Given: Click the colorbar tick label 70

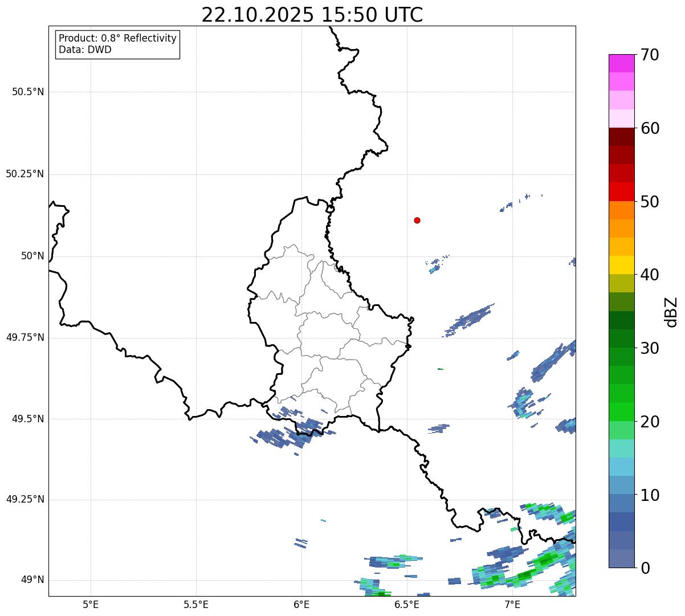Looking at the screenshot, I should coord(650,55).
